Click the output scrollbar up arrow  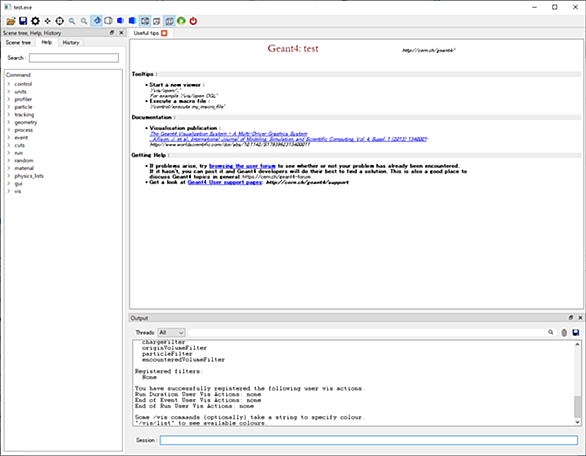577,344
